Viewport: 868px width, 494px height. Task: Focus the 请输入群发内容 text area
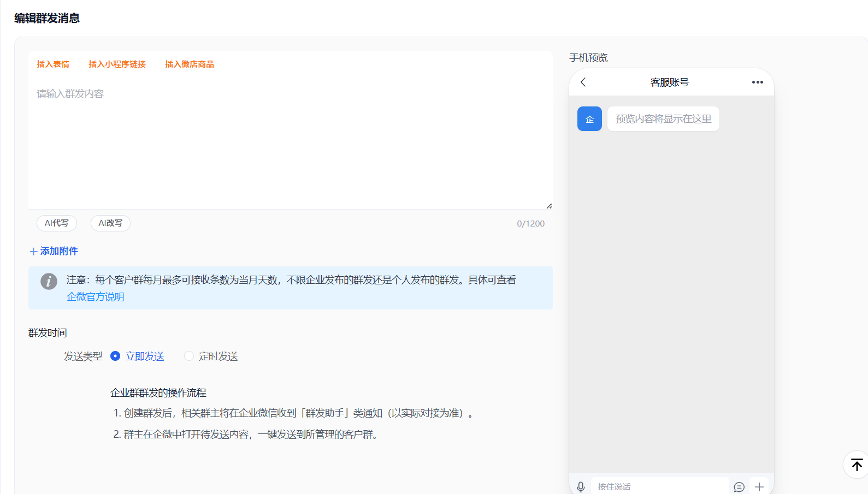click(291, 143)
